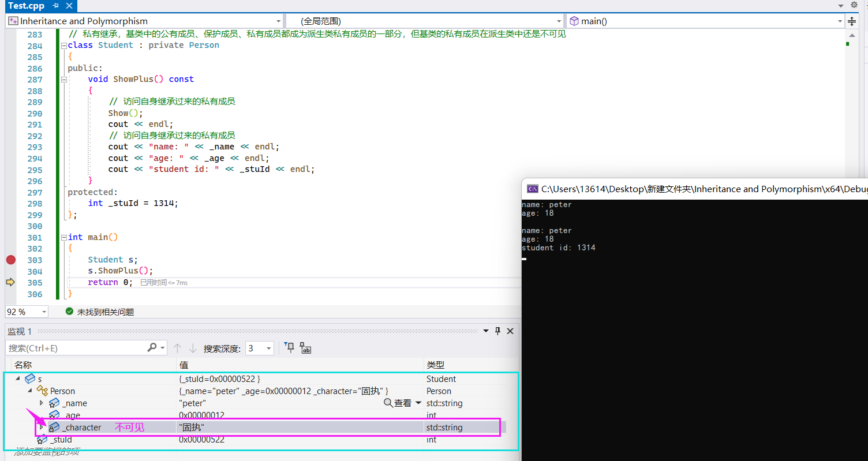Open the document list dropdown arrow

841,5
